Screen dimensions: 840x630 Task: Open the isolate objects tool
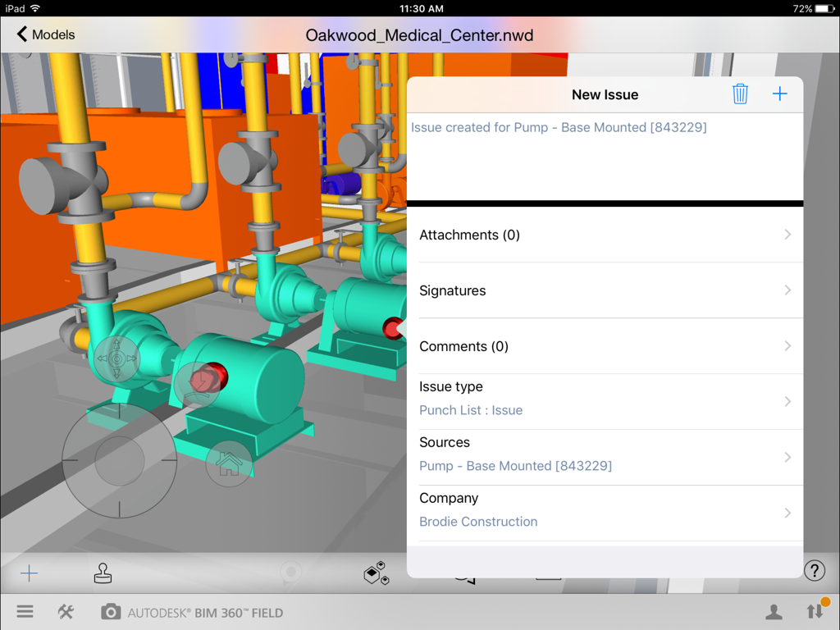pyautogui.click(x=376, y=573)
